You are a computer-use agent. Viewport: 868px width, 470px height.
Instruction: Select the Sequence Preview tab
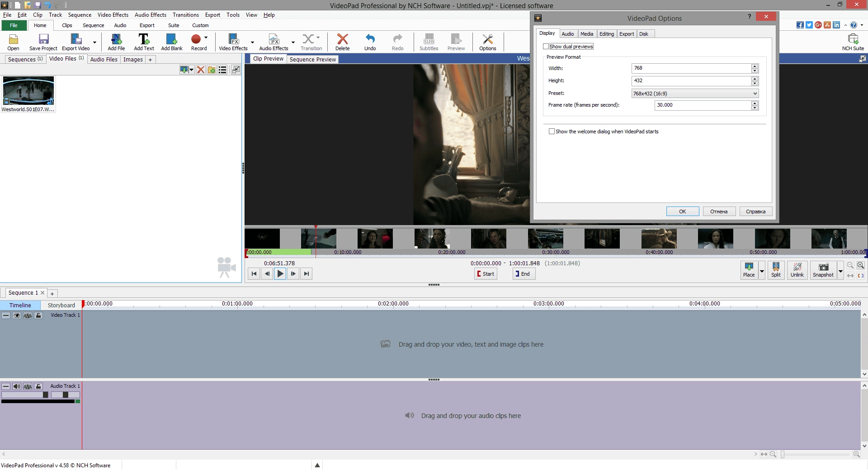(312, 59)
